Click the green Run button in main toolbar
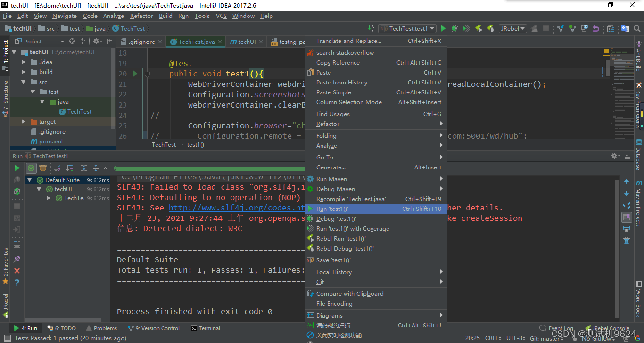The width and height of the screenshot is (644, 343). click(443, 29)
